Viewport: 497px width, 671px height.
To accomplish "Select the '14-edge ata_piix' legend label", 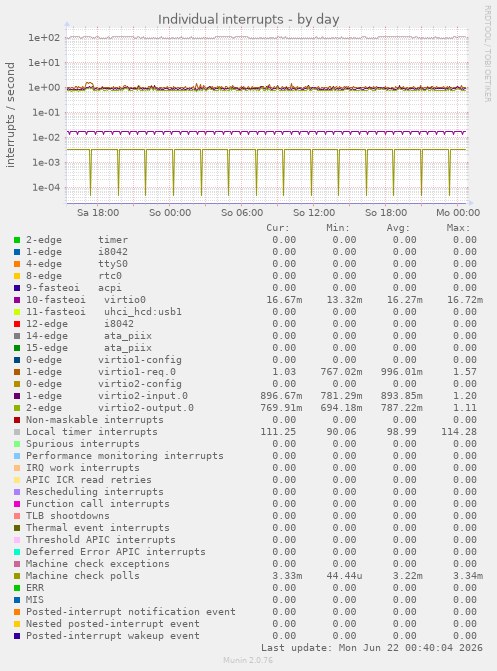I will click(89, 336).
